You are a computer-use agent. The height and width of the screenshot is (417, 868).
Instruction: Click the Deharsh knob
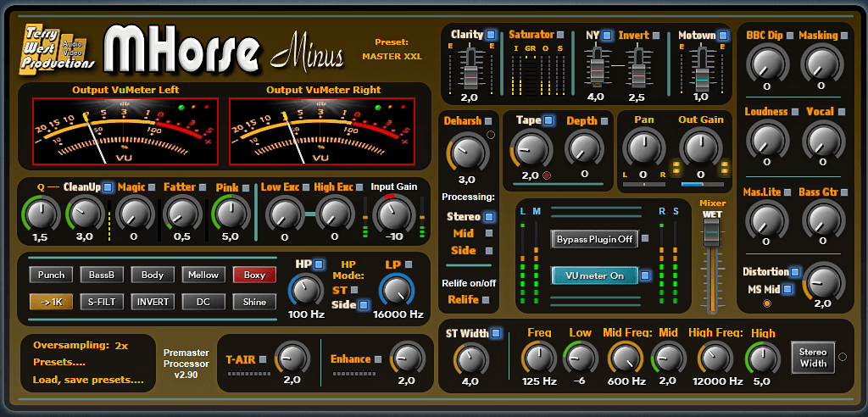(x=467, y=153)
